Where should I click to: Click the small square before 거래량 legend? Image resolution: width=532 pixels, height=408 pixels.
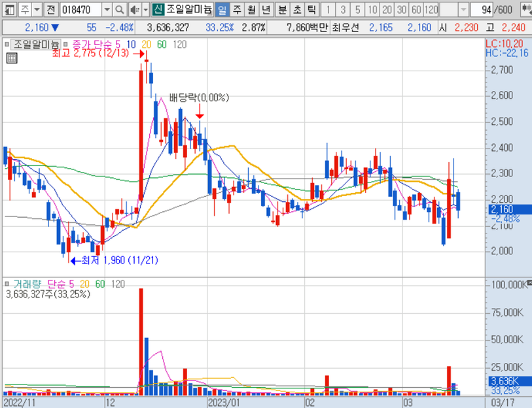click(x=7, y=284)
